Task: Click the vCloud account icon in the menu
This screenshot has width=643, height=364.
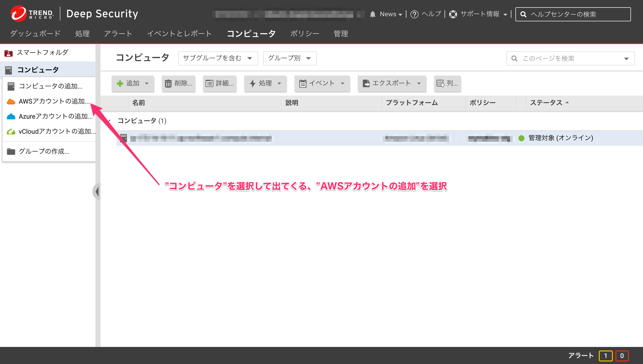Action: 11,131
